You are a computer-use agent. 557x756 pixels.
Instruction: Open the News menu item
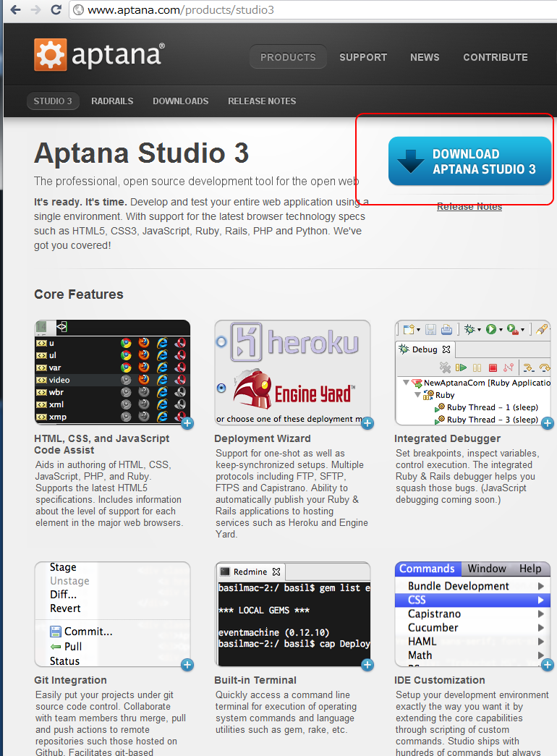[425, 57]
